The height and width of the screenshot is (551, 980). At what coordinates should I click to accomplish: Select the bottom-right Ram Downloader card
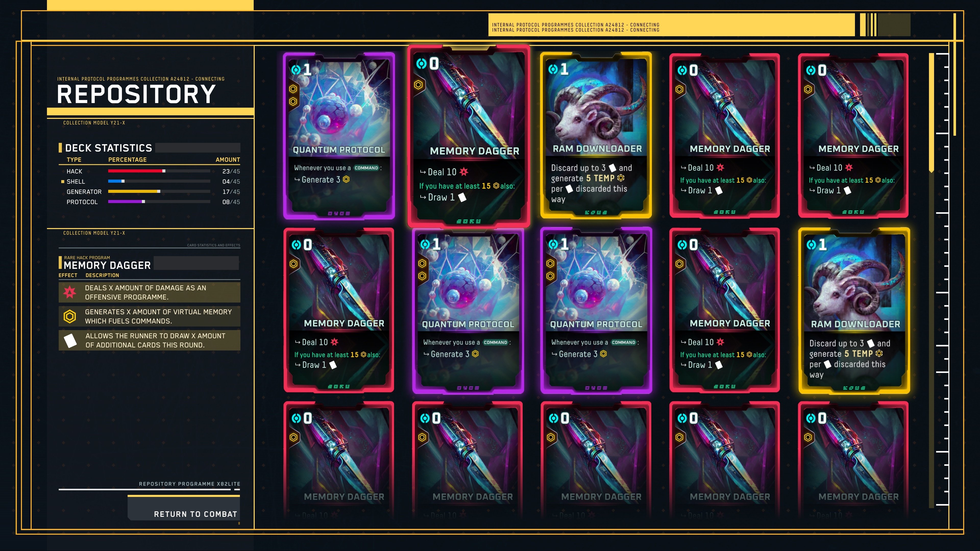click(x=854, y=311)
